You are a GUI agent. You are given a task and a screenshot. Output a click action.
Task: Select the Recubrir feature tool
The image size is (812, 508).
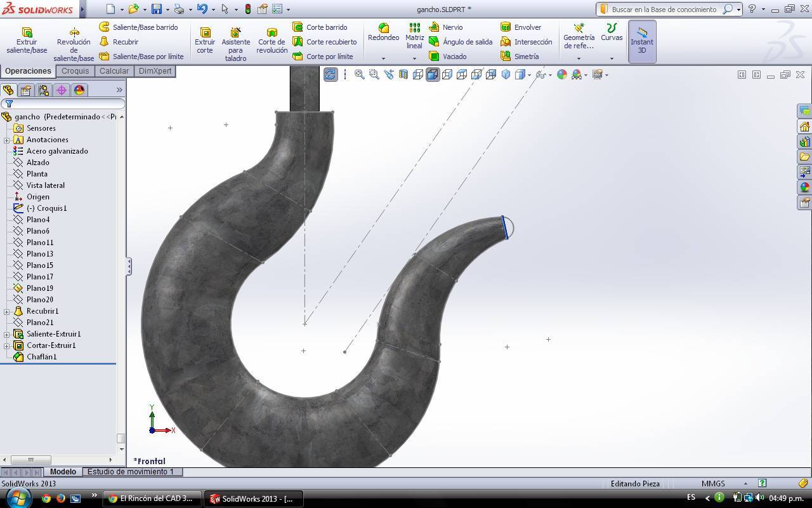coord(119,42)
